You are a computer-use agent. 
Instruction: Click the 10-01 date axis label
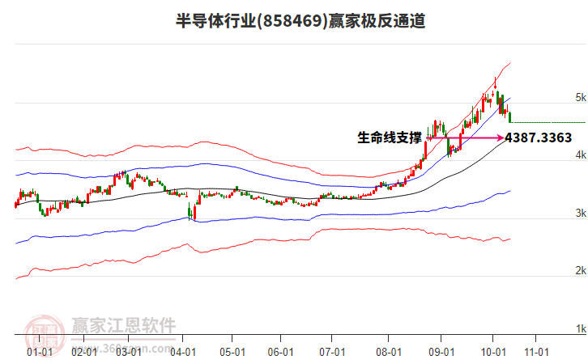point(493,352)
